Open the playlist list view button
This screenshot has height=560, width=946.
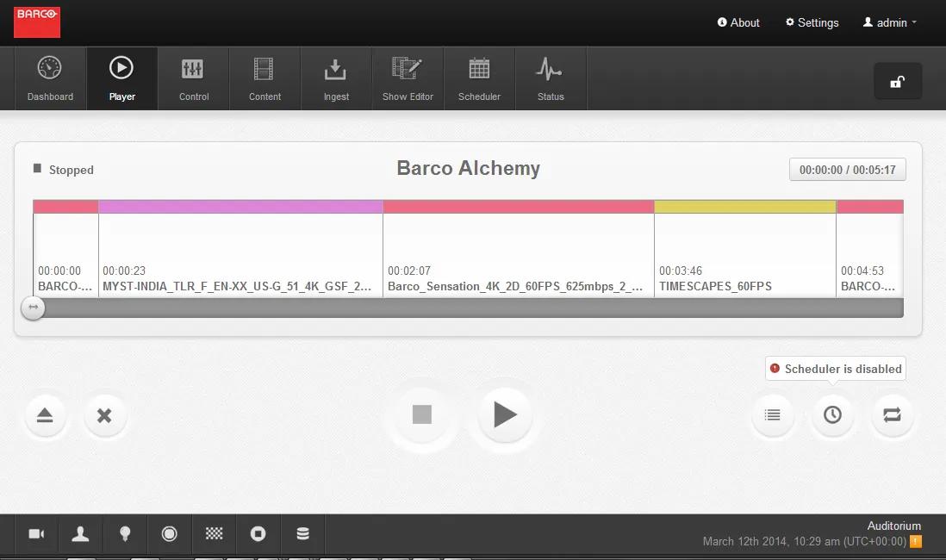point(772,415)
